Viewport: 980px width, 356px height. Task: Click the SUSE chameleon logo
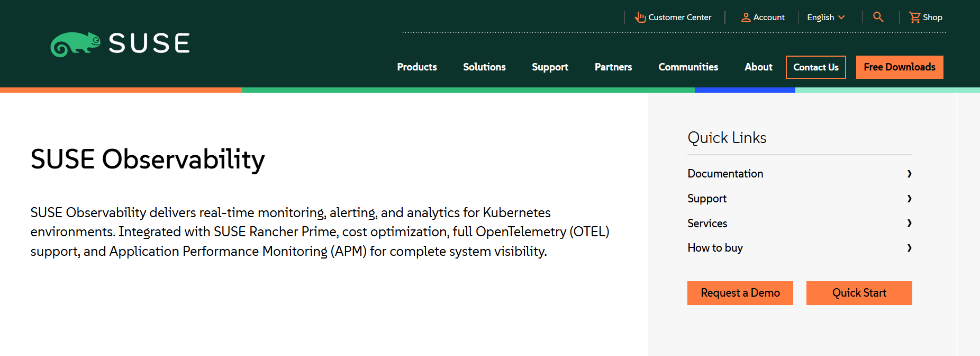[76, 44]
